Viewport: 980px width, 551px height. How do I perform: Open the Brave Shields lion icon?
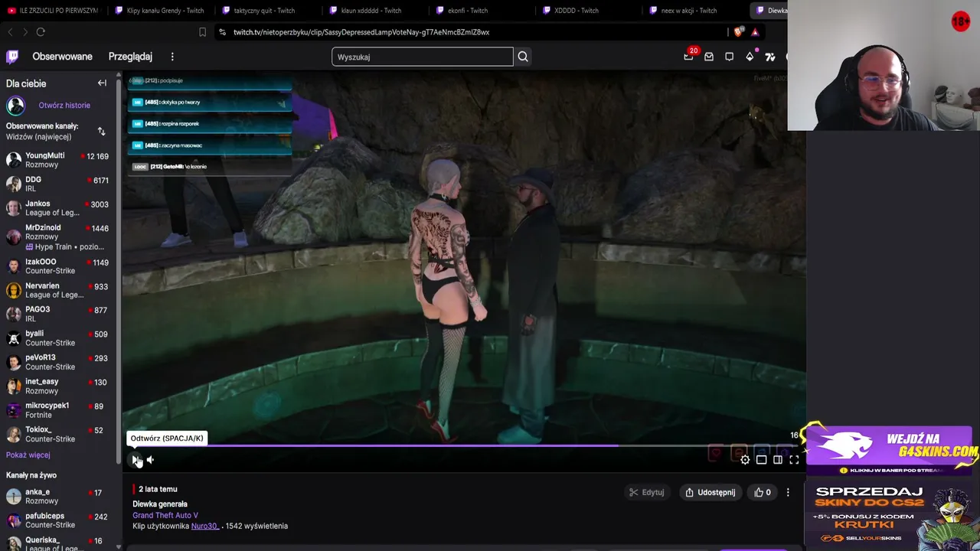738,32
